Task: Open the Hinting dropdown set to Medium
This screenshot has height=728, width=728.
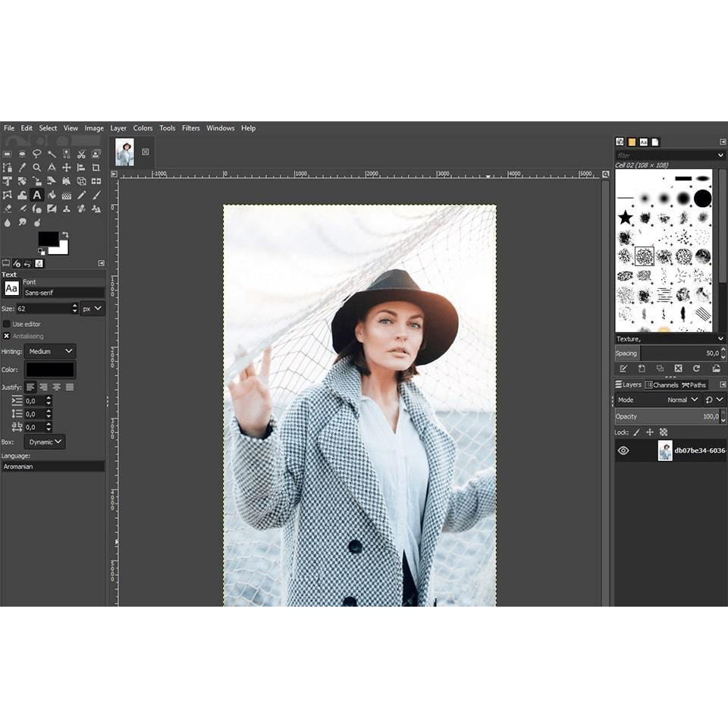Action: [50, 352]
